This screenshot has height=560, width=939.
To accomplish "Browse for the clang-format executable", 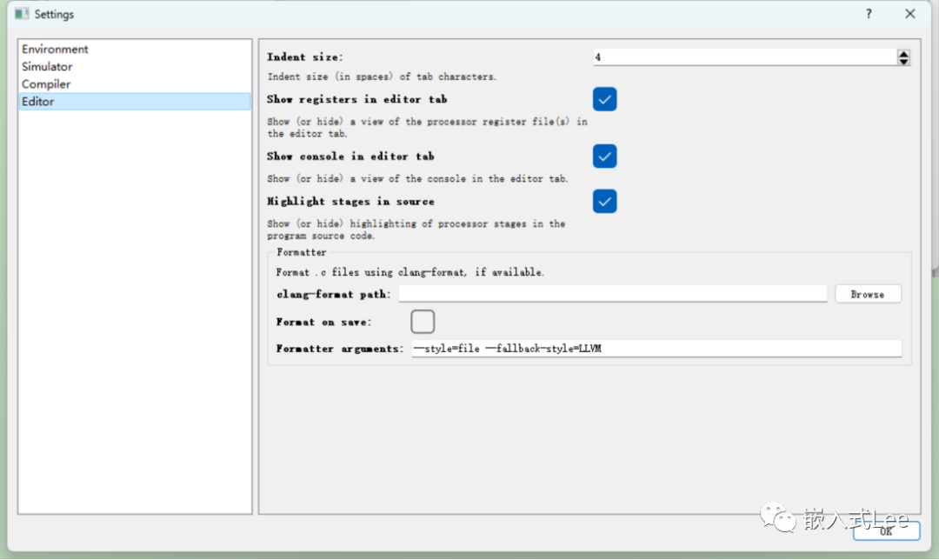I will click(868, 294).
